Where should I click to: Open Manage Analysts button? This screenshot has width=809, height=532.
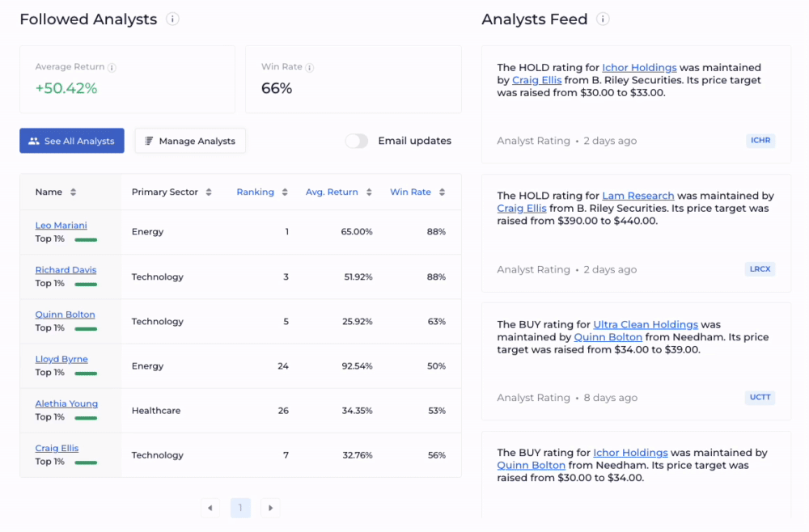[190, 141]
